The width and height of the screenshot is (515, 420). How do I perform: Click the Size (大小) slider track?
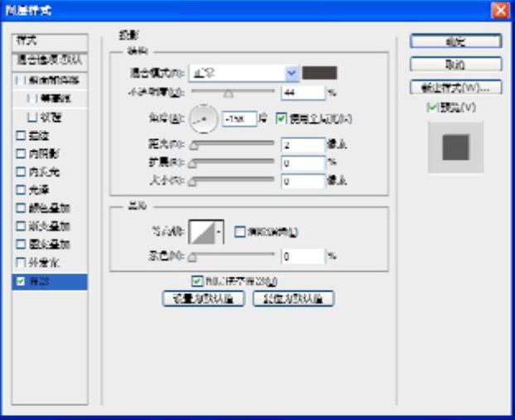pyautogui.click(x=233, y=180)
